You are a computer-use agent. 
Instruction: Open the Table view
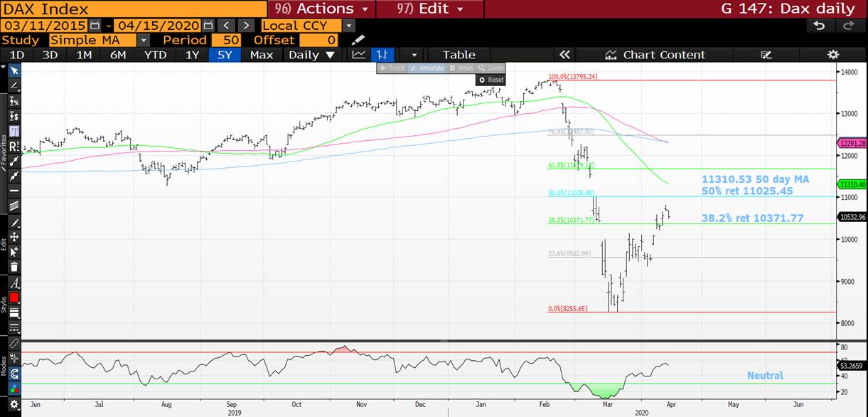459,55
